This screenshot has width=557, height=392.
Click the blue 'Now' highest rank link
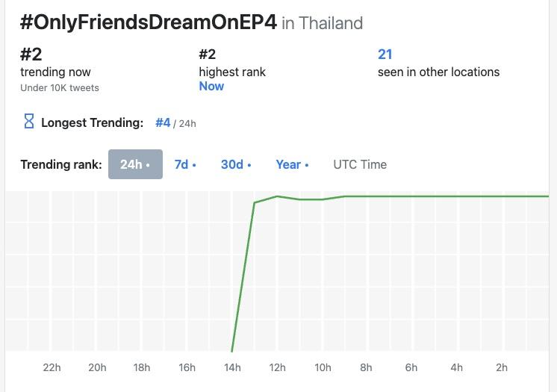[211, 86]
